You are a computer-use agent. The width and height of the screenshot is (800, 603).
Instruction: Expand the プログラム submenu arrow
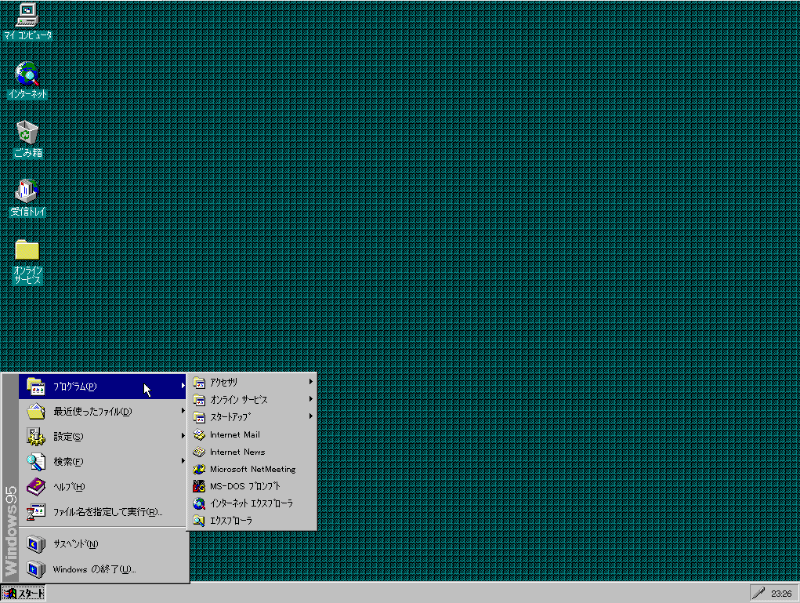click(x=183, y=386)
